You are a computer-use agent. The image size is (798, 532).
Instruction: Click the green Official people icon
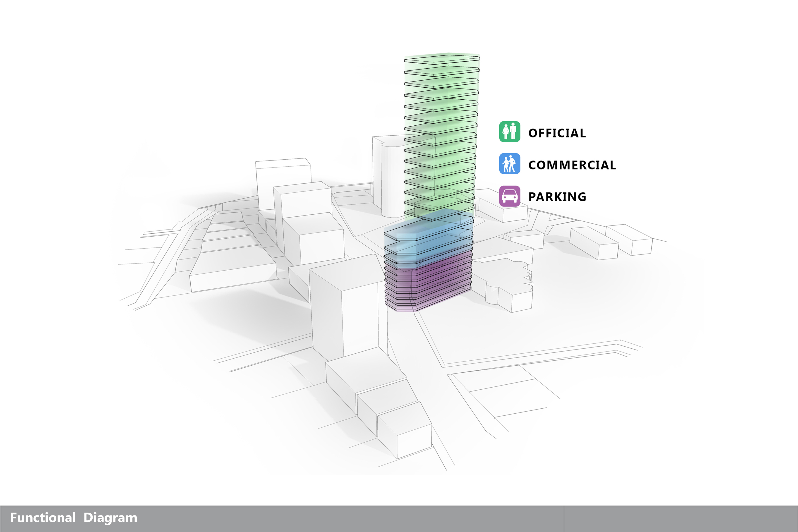[x=510, y=132]
